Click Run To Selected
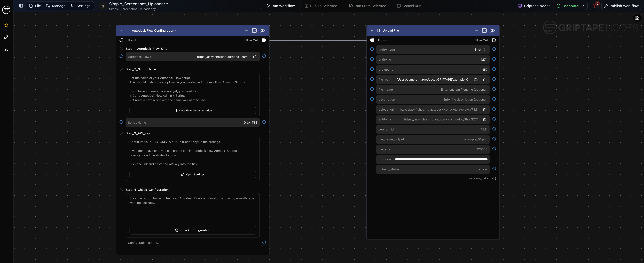The image size is (644, 263). point(321,6)
